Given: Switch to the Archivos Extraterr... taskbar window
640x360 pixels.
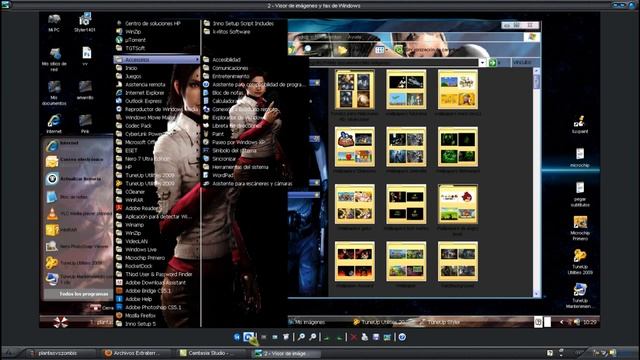Looking at the screenshot, I should coord(137,353).
